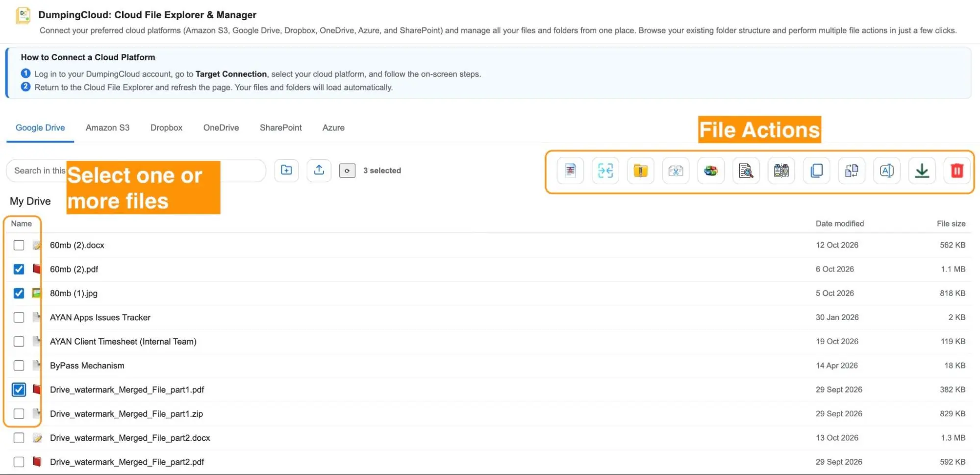Click the merge files icon with inward arrows

click(605, 171)
